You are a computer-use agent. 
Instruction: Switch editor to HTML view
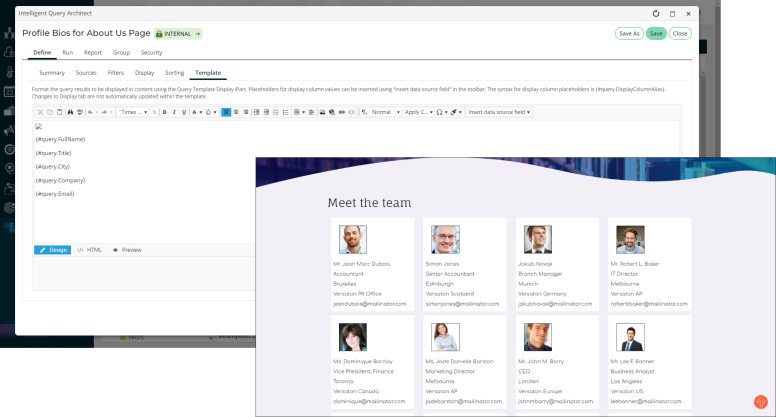click(90, 249)
